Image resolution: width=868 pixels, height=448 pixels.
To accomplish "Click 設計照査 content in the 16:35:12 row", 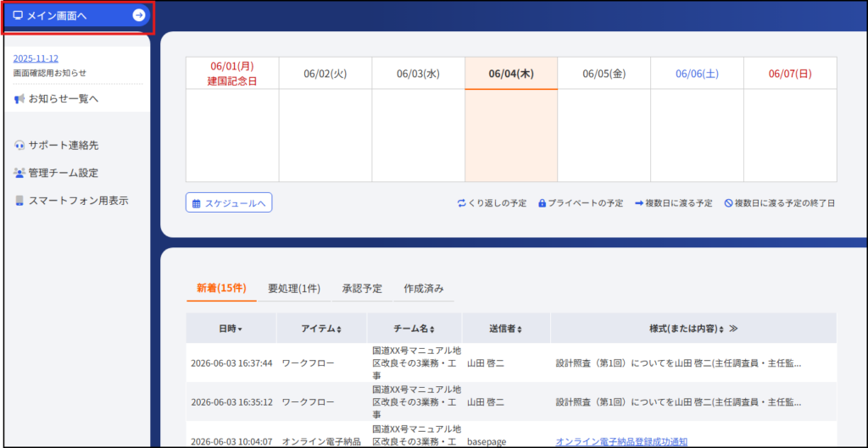I will (x=678, y=401).
